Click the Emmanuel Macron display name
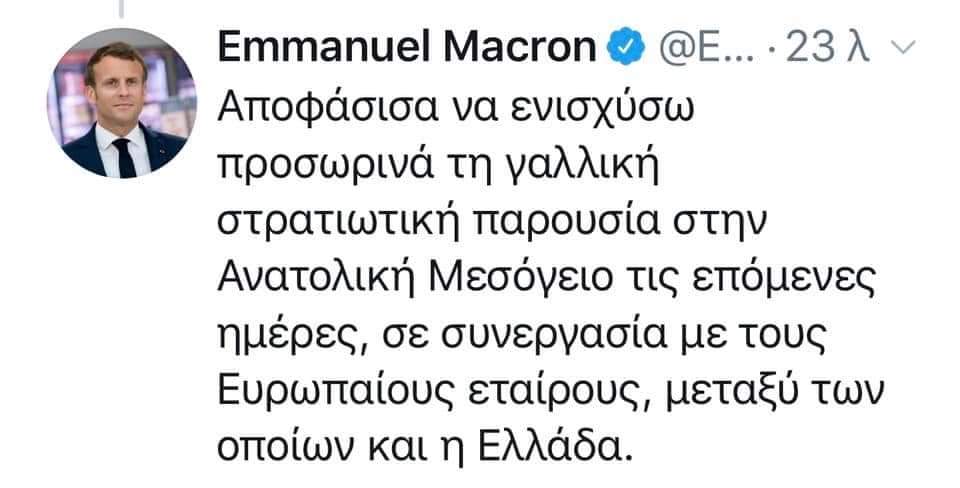The image size is (960, 488). click(408, 46)
